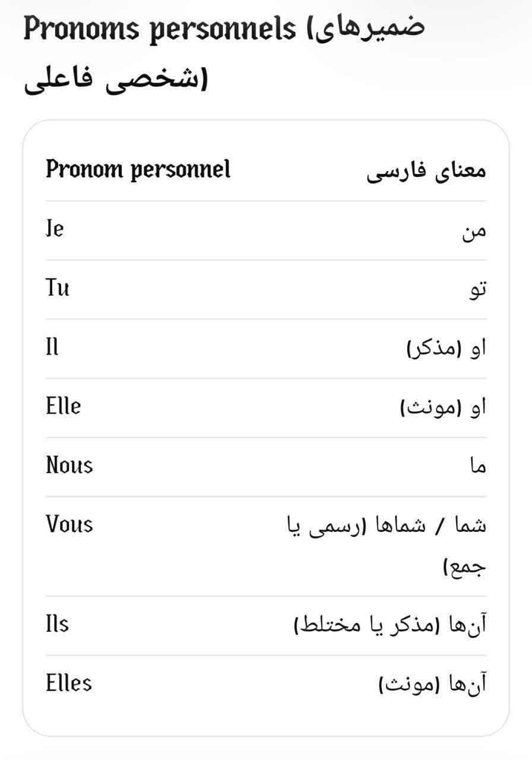Select the 'Vous' pronoun cell

[x=69, y=525]
